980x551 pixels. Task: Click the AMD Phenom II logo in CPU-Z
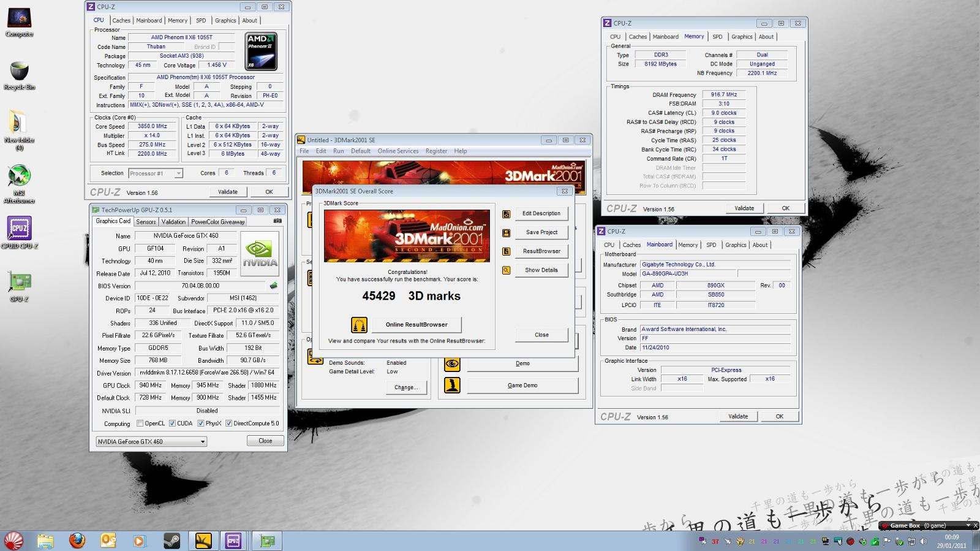261,51
